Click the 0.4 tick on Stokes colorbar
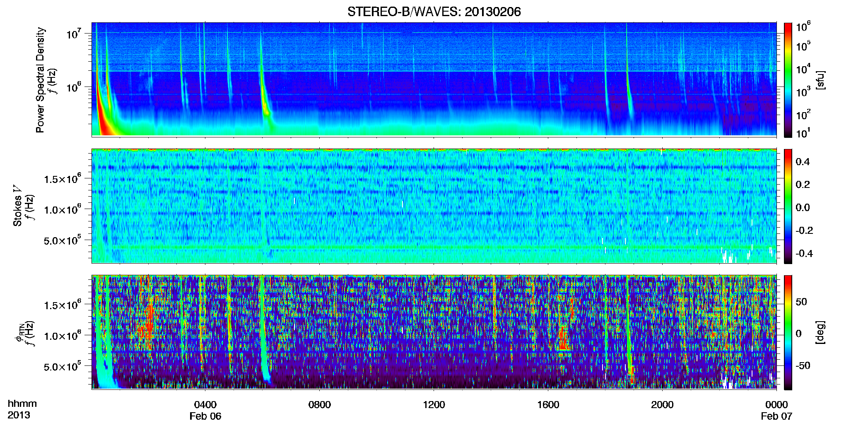868x447 pixels. click(803, 162)
